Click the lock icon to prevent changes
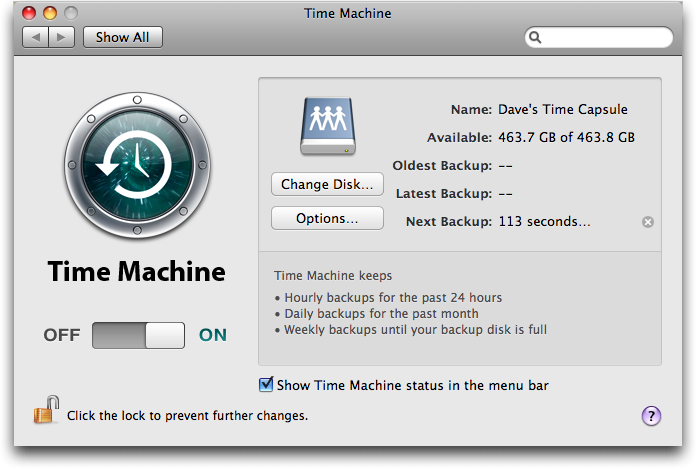Viewport: 696px width, 469px height. click(46, 410)
